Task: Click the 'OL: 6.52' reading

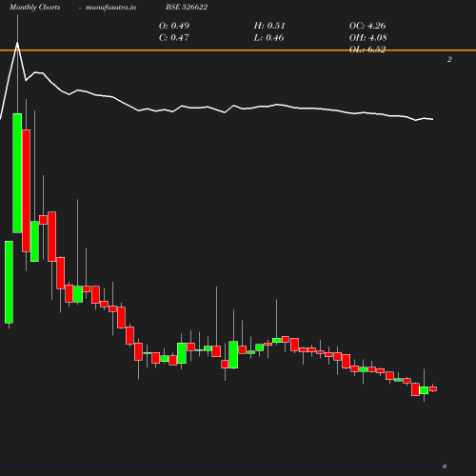Action: 367,50
